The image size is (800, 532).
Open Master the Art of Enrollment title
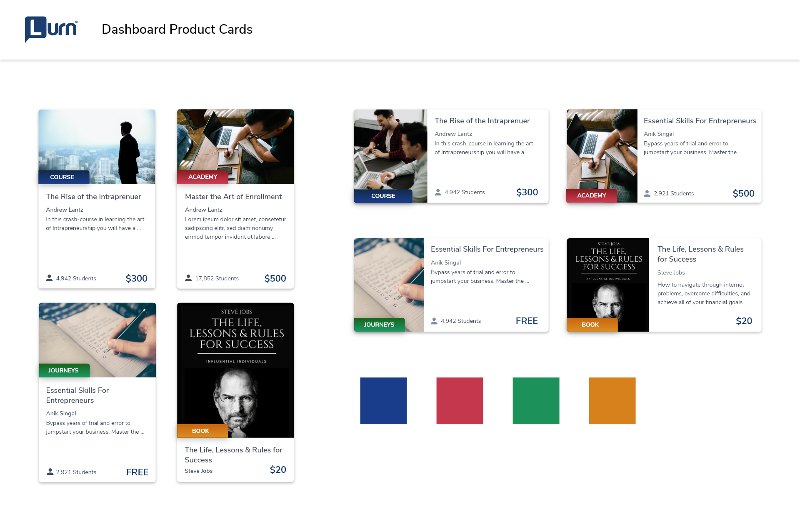[233, 197]
